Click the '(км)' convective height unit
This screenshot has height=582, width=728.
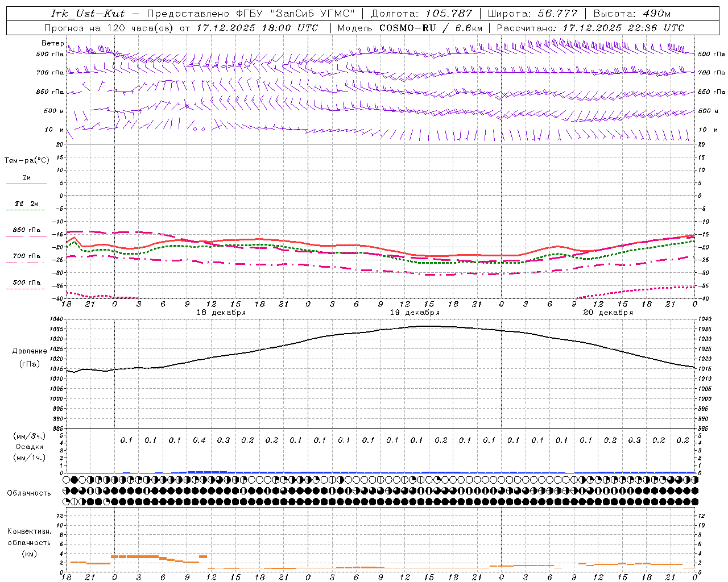[30, 554]
